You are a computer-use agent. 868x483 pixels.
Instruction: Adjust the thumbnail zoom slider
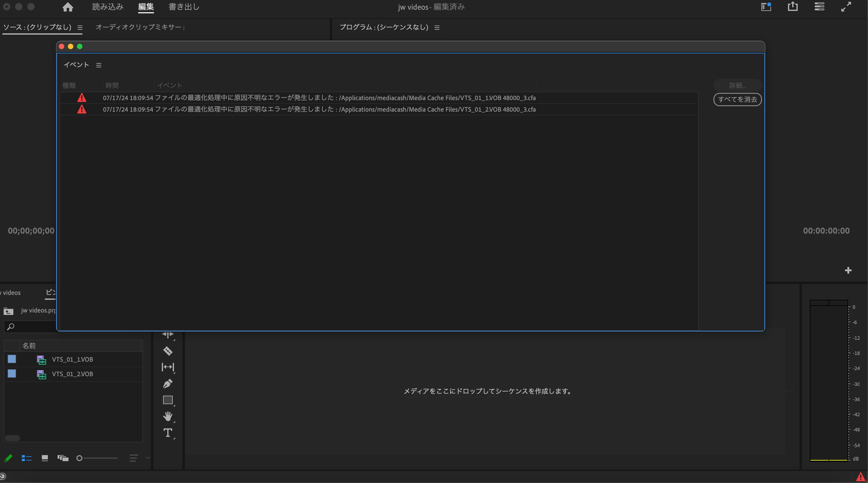tap(79, 458)
